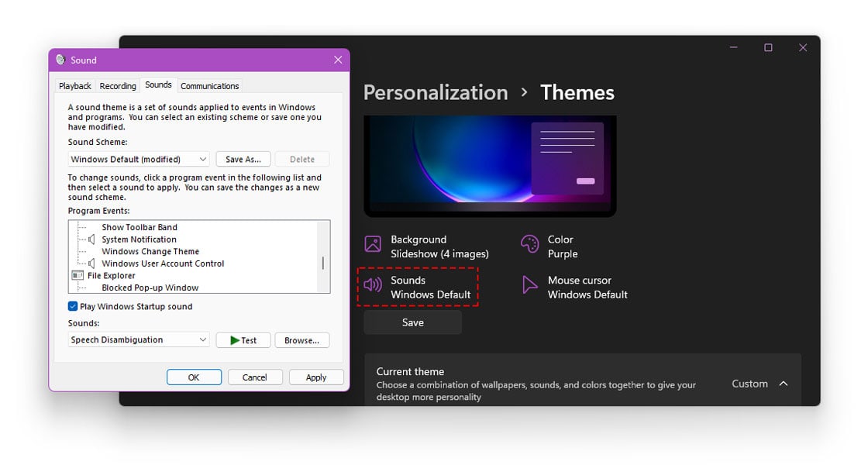The height and width of the screenshot is (465, 868).
Task: Collapse the Custom current theme section
Action: (x=784, y=382)
